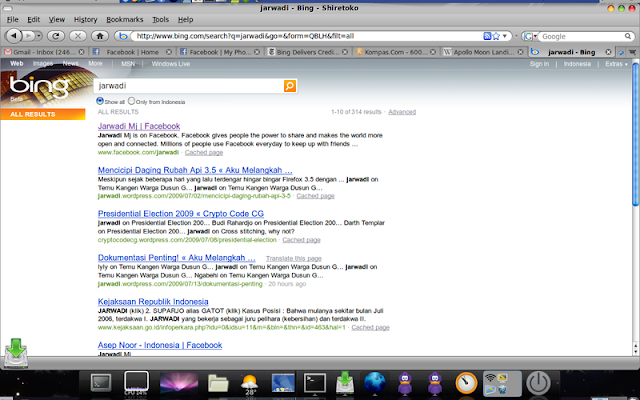Screen dimensions: 640x400
Task: Select the Show all radio button
Action: coord(100,101)
